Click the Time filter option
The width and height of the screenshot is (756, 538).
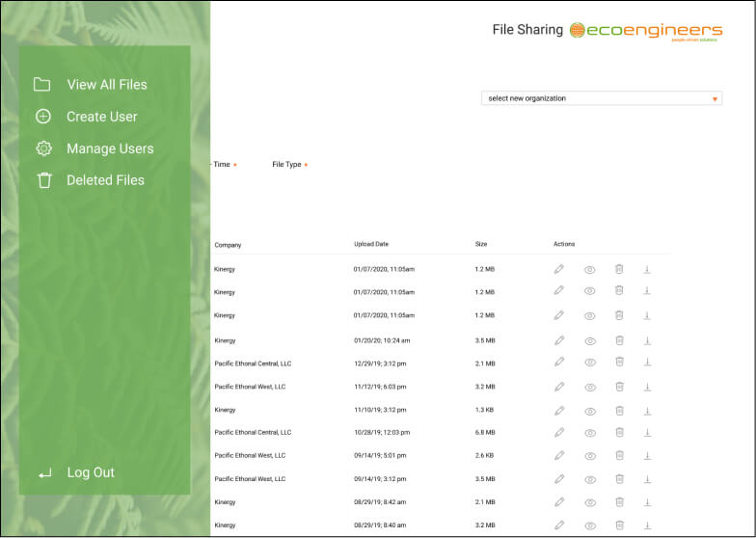tap(225, 164)
